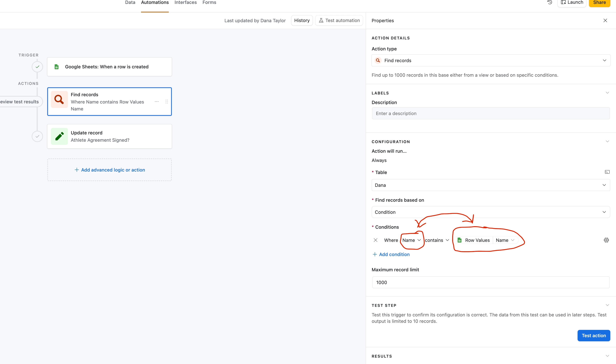
Task: Collapse the Configuration section
Action: [607, 142]
